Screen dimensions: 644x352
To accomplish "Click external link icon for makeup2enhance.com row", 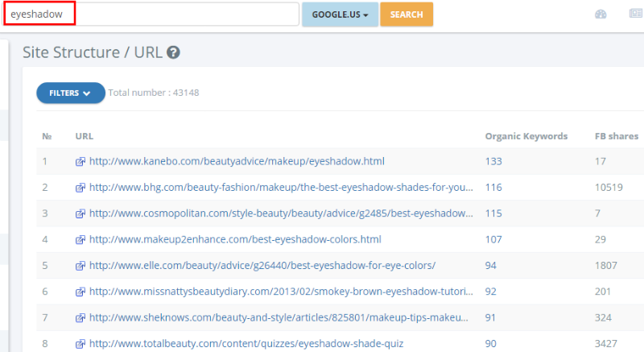I will 80,240.
